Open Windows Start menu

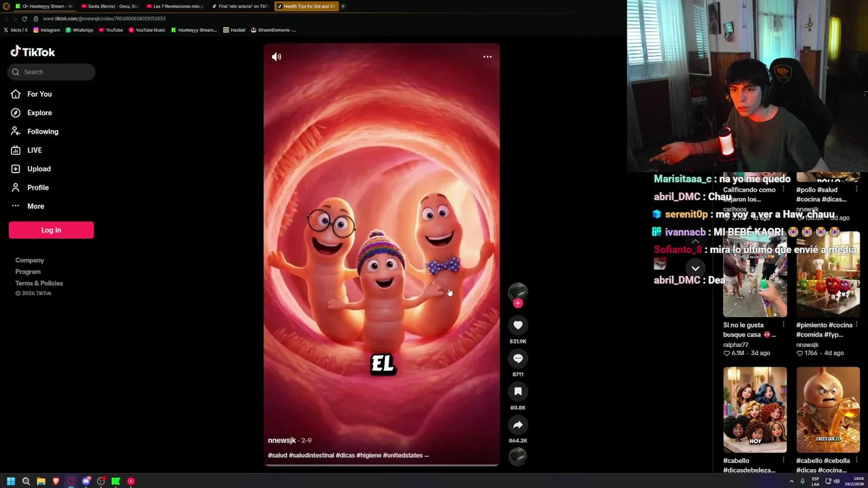tap(11, 481)
